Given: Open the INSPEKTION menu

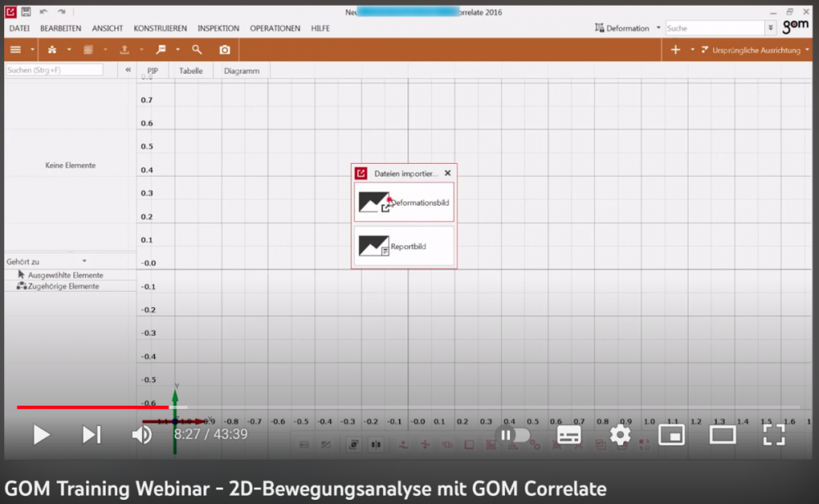Looking at the screenshot, I should 218,28.
